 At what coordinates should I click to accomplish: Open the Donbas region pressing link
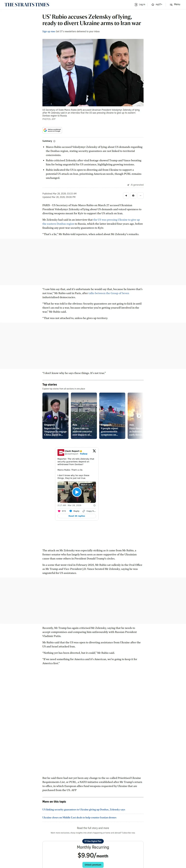(91, 222)
